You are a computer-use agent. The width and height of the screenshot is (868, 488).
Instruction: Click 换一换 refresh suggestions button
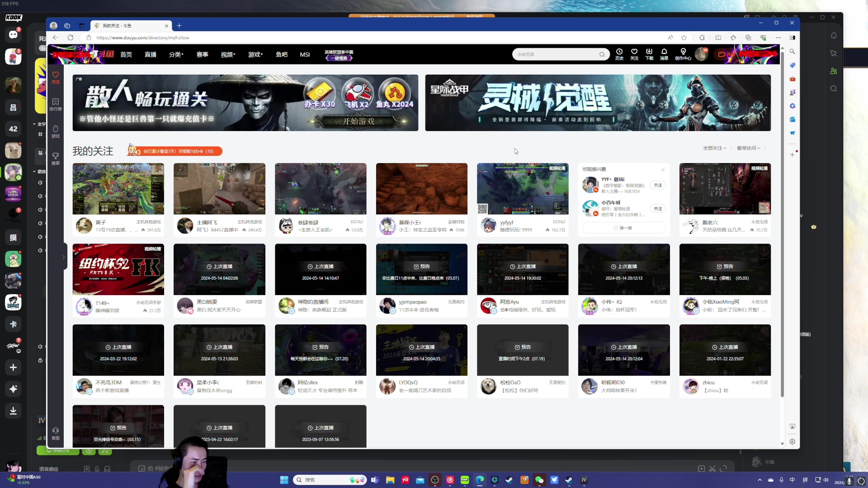(x=623, y=228)
